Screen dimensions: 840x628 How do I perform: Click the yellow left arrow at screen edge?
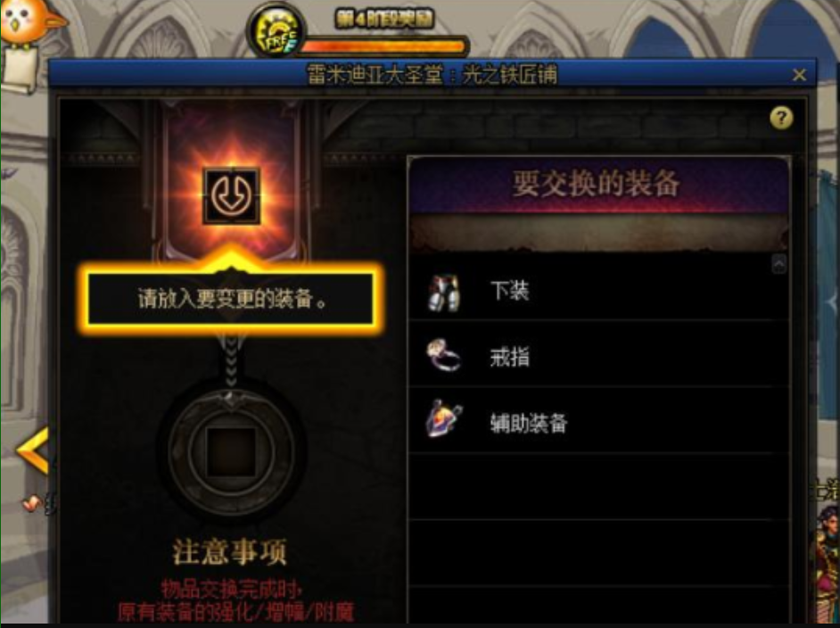point(33,451)
